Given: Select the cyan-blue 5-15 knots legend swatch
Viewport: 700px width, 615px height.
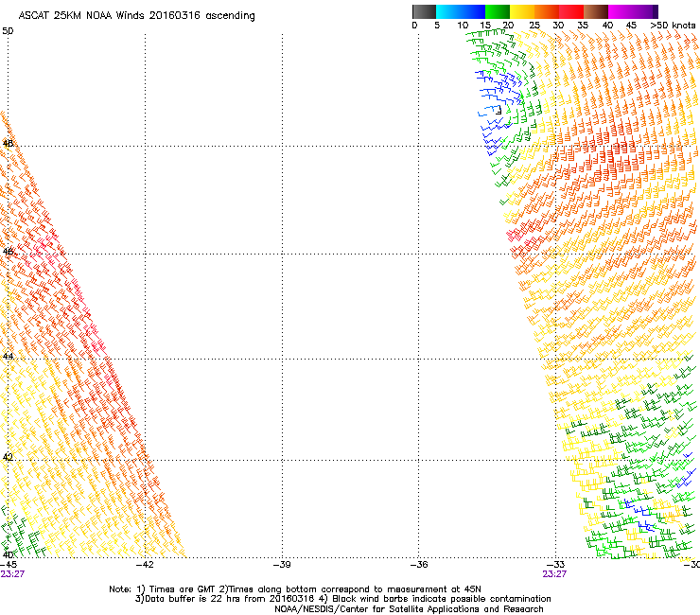Looking at the screenshot, I should point(461,11).
